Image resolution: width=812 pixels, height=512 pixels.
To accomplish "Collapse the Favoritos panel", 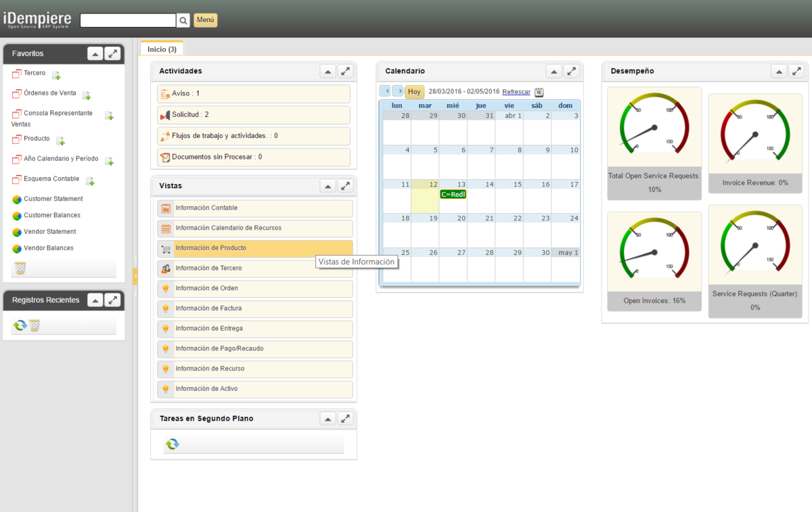I will [95, 53].
